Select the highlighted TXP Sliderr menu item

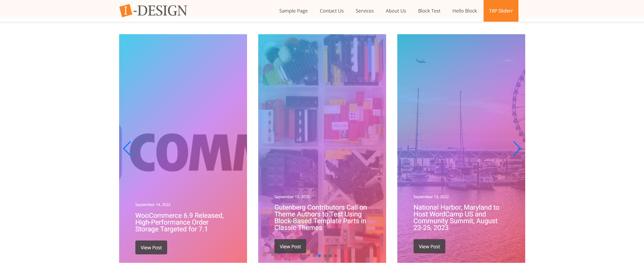(501, 11)
